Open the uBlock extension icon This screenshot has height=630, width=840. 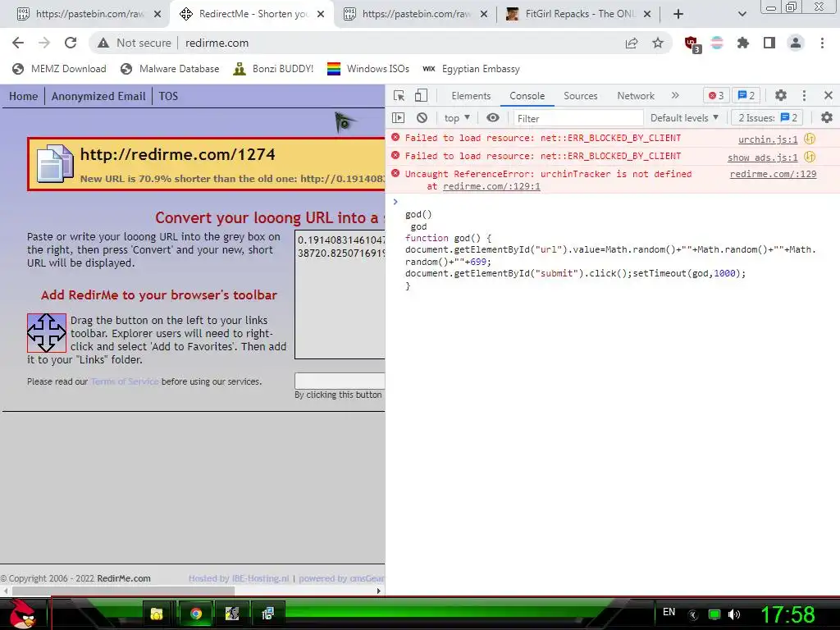pyautogui.click(x=692, y=43)
